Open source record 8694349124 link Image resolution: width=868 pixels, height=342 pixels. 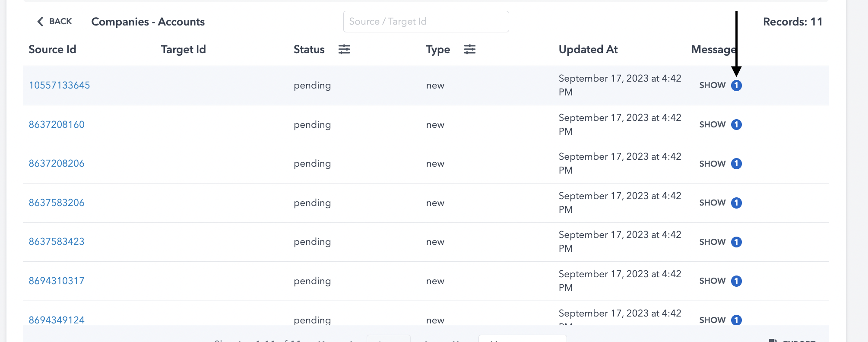[x=57, y=320]
